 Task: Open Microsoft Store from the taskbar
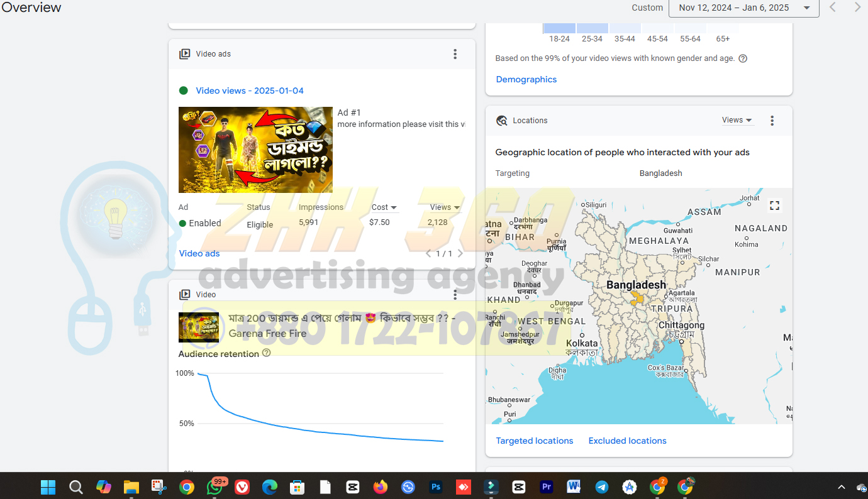point(298,487)
